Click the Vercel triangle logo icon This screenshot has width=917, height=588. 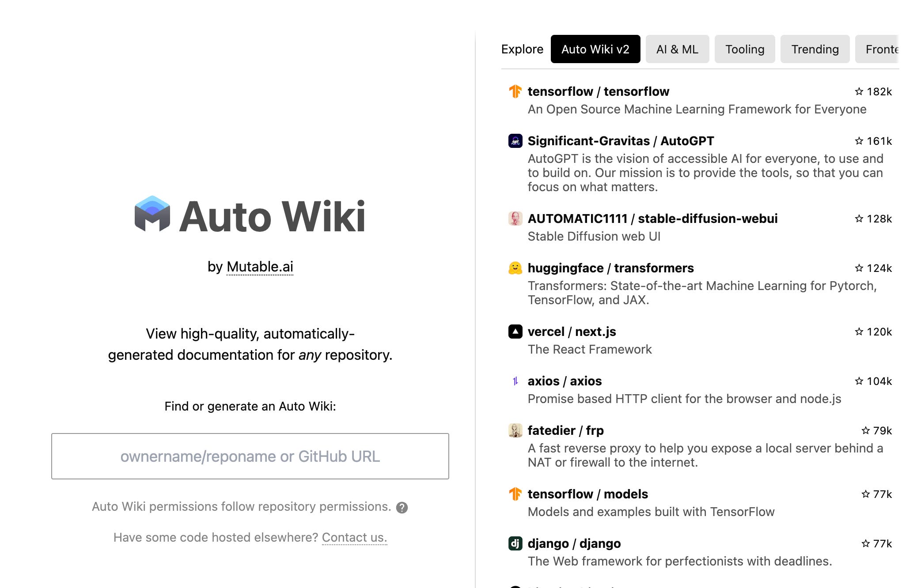pyautogui.click(x=515, y=332)
